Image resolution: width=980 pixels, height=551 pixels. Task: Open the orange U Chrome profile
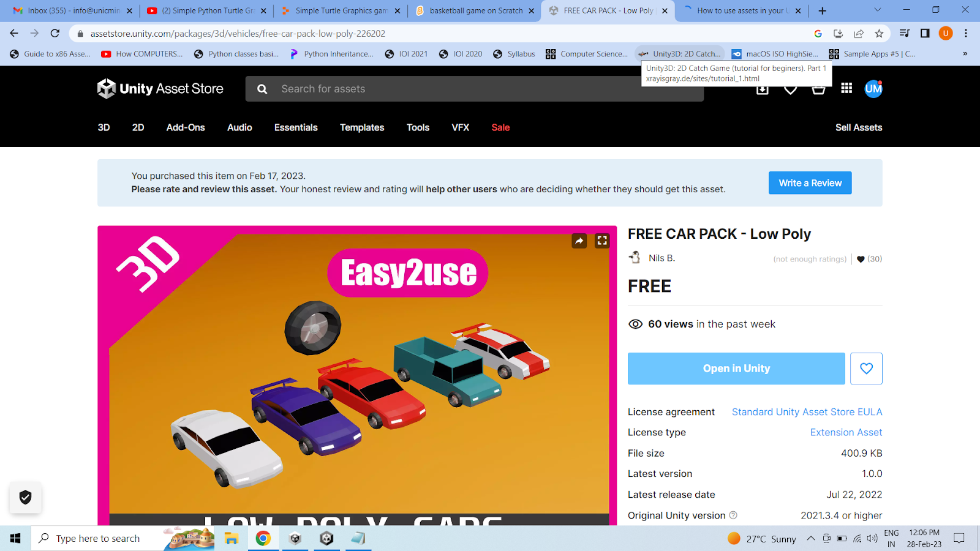click(x=946, y=34)
